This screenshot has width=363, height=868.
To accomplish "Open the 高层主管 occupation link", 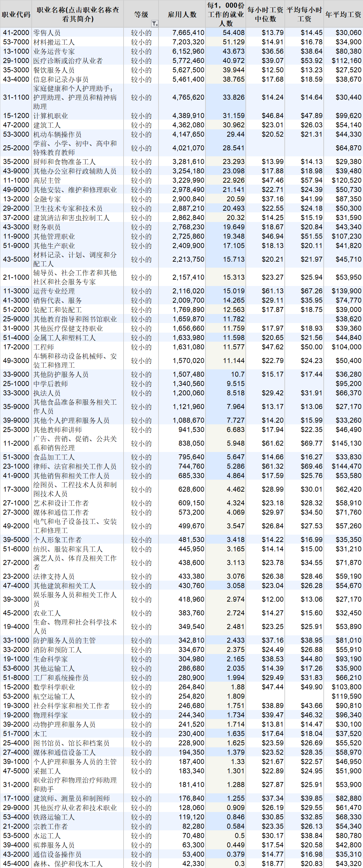I will click(47, 180).
